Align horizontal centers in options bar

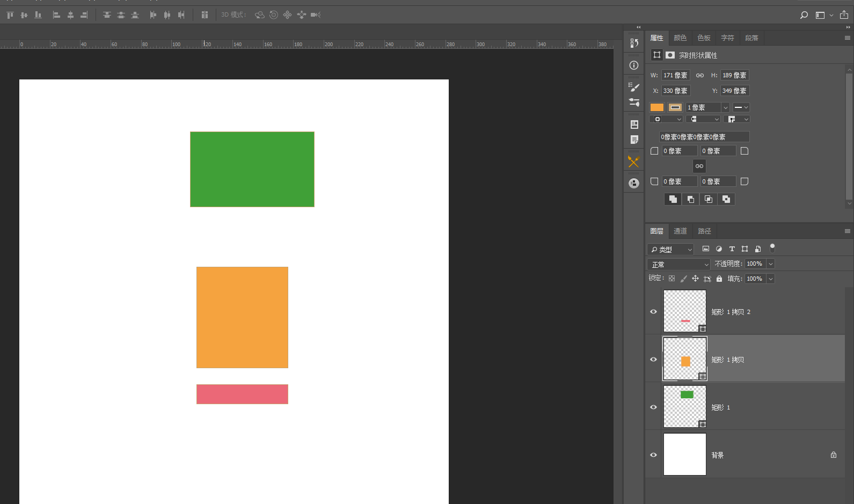[x=70, y=15]
